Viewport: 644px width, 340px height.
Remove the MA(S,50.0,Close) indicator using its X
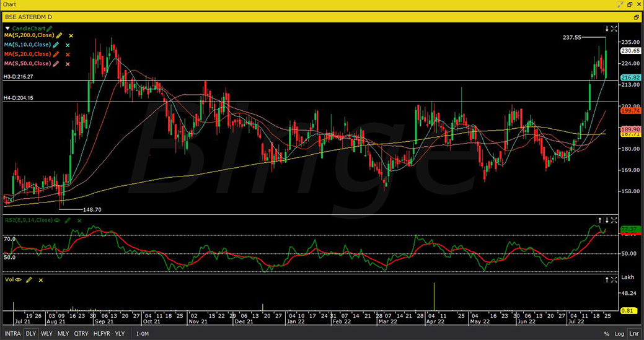point(68,64)
